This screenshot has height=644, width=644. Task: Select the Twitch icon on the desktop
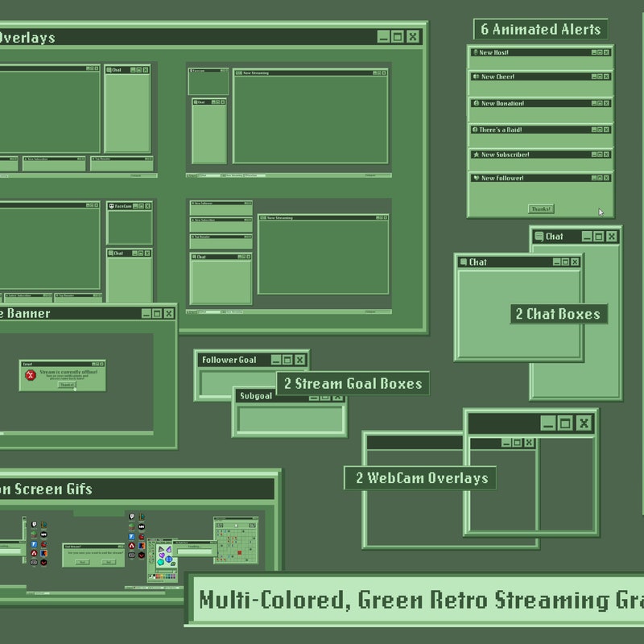(x=131, y=517)
